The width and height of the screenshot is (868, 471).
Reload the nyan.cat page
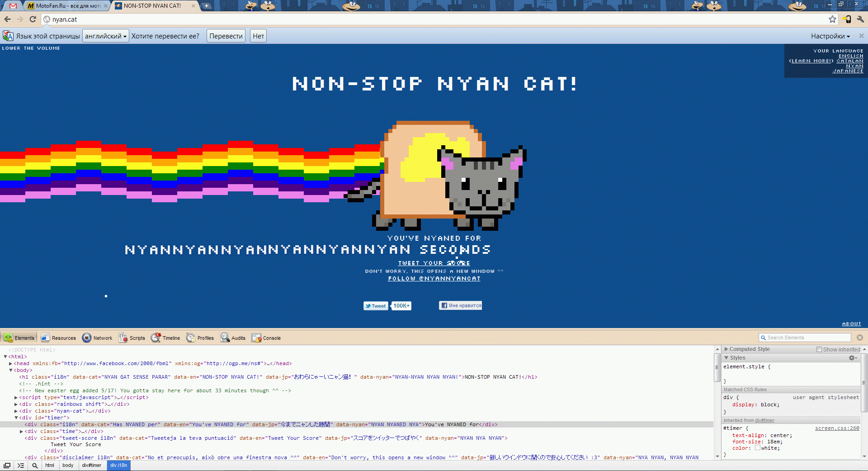[33, 19]
